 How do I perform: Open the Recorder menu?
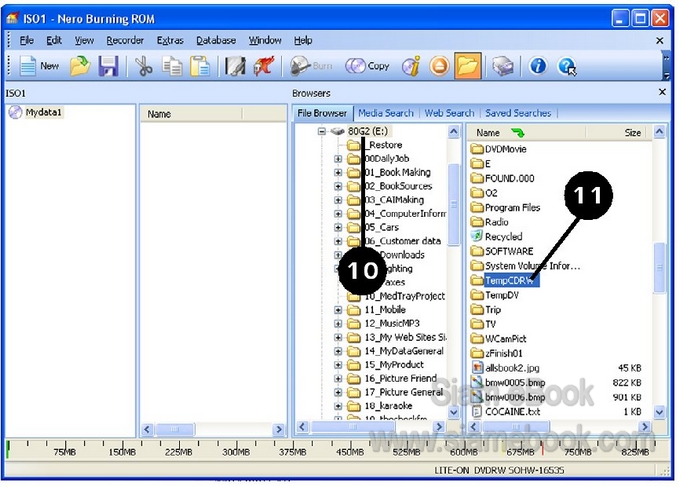click(125, 40)
